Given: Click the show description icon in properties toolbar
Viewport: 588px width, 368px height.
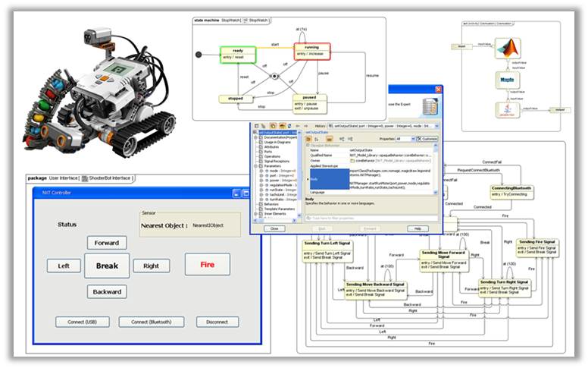Looking at the screenshot, I should pos(330,139).
